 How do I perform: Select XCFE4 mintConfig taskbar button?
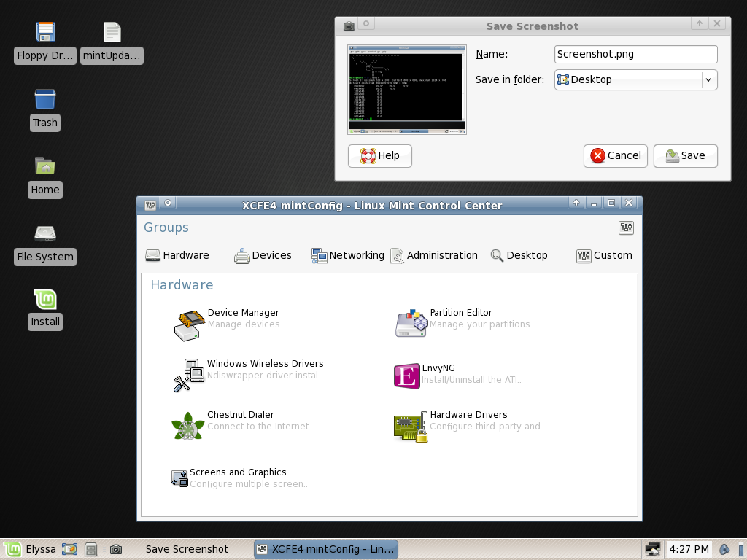tap(326, 549)
